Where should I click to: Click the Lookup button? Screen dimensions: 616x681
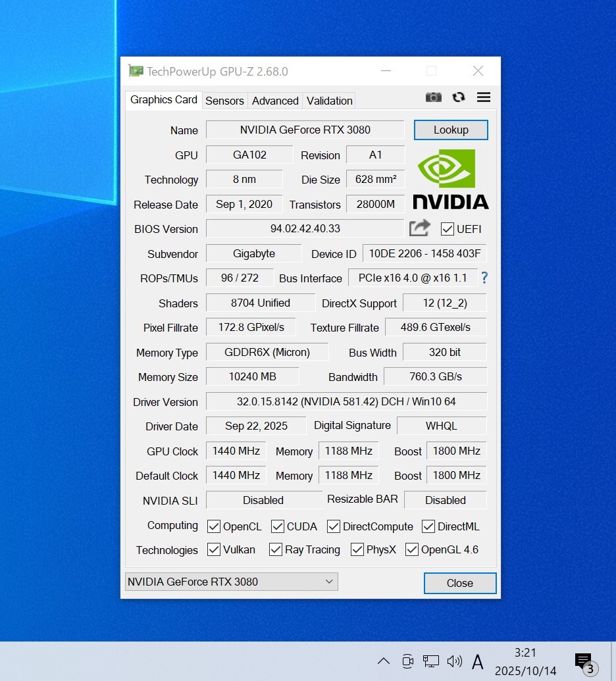451,130
